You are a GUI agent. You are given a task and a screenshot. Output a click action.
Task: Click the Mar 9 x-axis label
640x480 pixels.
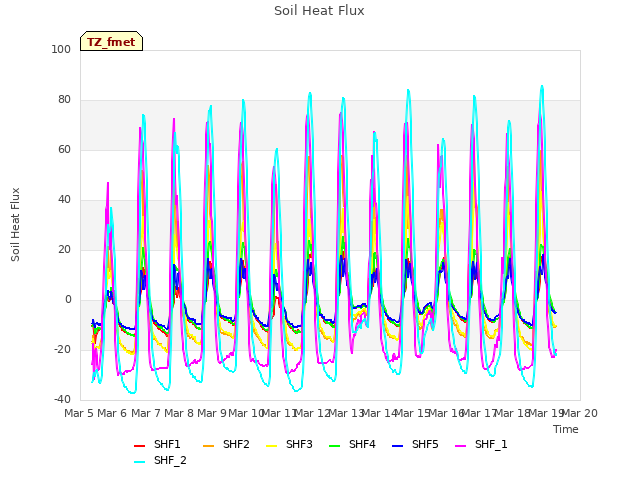212,413
